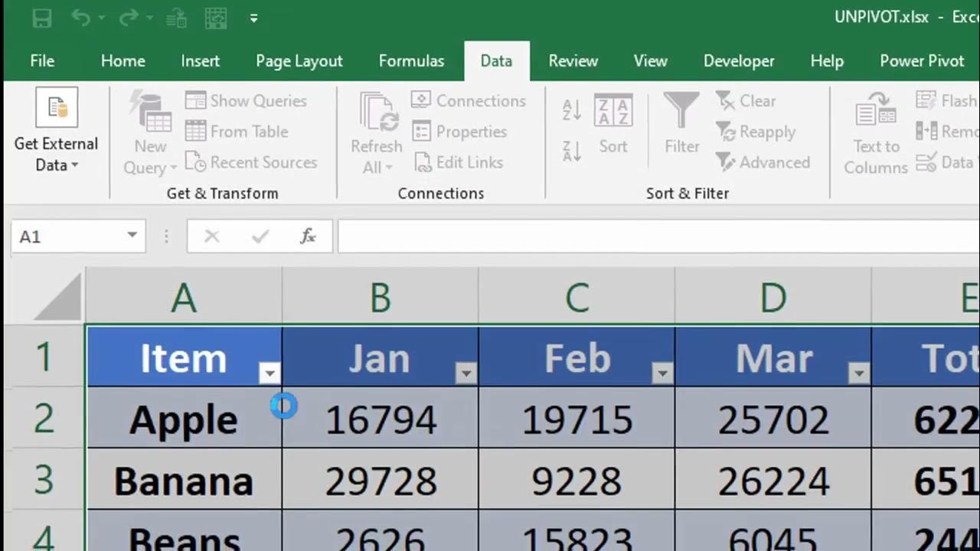Click Text to Columns
980x551 pixels.
pyautogui.click(x=876, y=133)
